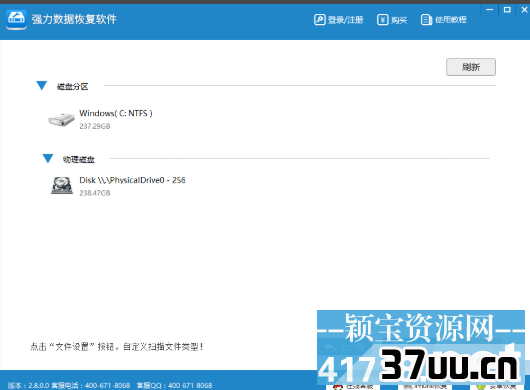Collapse the 磁盘分区 section triangle
Screen dimensions: 530x390
pyautogui.click(x=42, y=86)
